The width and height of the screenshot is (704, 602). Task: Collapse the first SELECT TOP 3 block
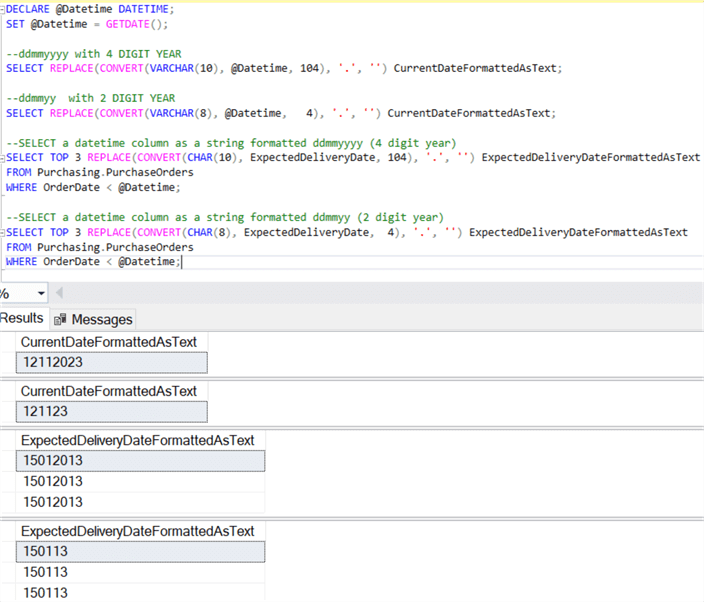[x=3, y=158]
